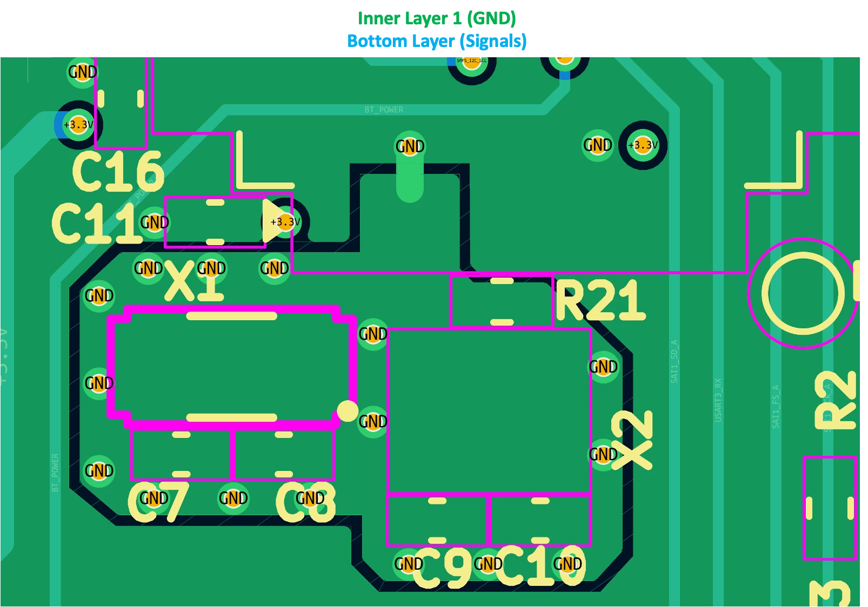Select the GND via between C7 and C8 labels

[x=233, y=498]
